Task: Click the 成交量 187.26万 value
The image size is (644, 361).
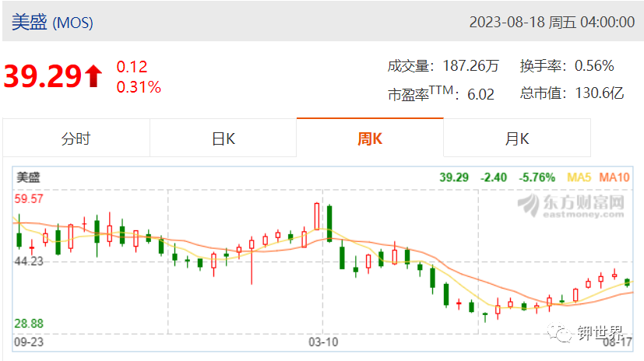Action: pyautogui.click(x=470, y=65)
